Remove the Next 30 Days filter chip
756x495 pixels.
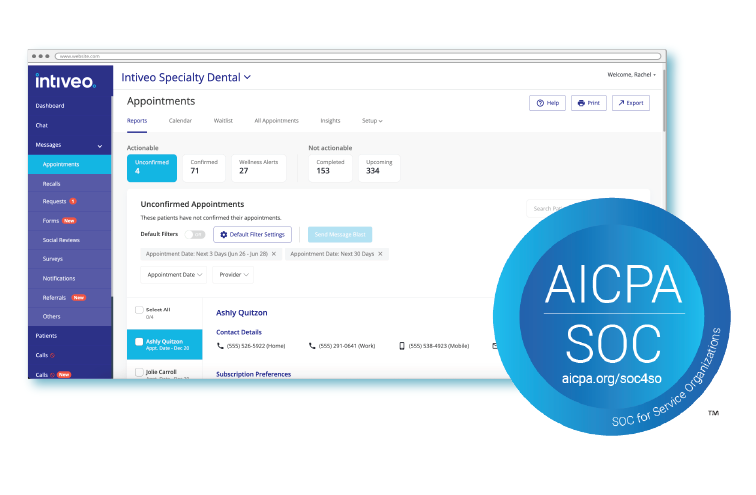pos(380,254)
